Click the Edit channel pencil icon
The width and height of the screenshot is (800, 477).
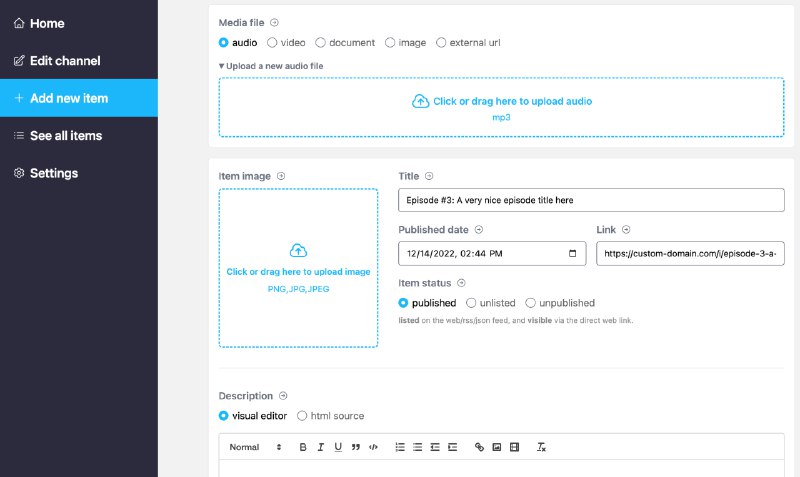click(x=19, y=61)
